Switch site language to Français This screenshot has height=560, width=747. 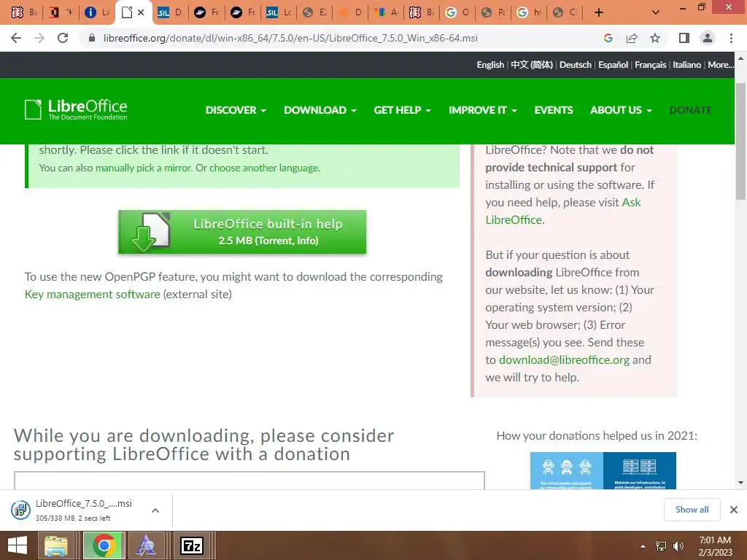(x=650, y=65)
